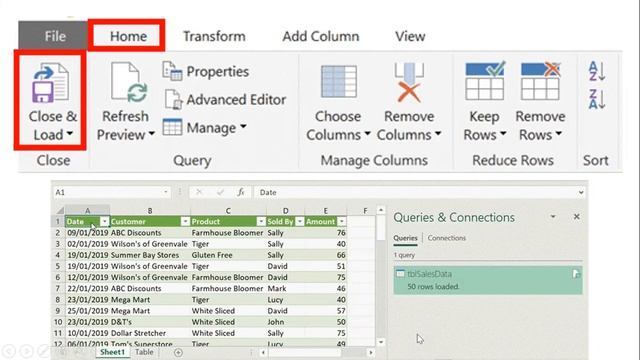Click the Choose Columns icon
The width and height of the screenshot is (640, 360).
339,82
